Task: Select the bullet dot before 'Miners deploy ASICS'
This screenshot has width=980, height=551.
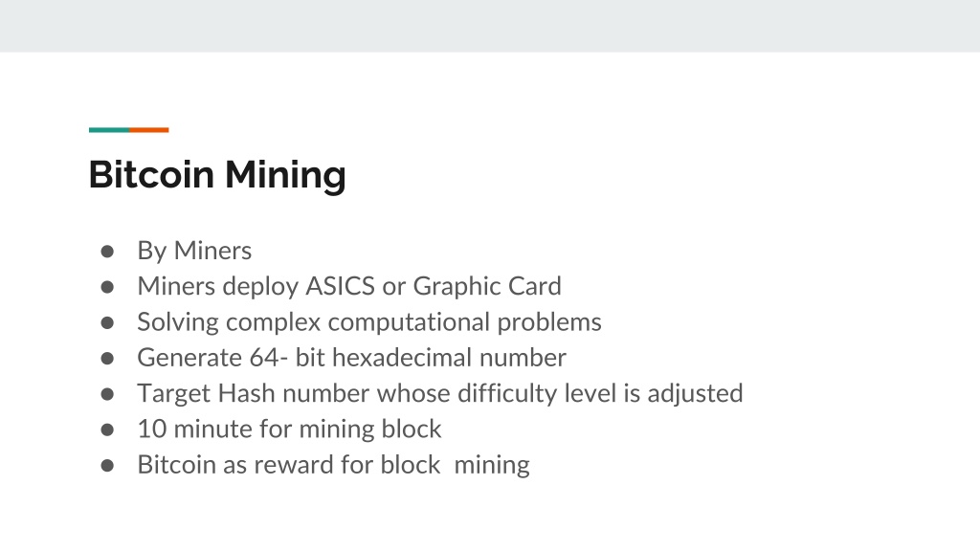Action: 107,287
